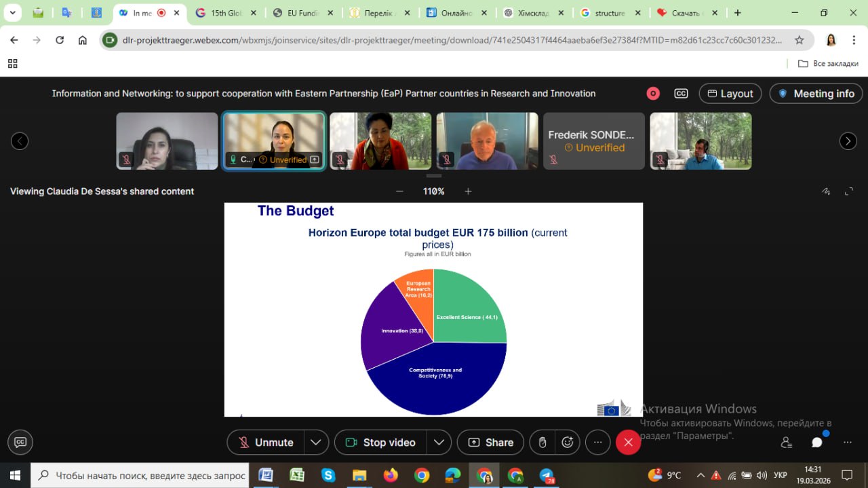Toggle closed captions in bottom-left corner
Viewport: 868px width, 488px height.
click(x=20, y=442)
